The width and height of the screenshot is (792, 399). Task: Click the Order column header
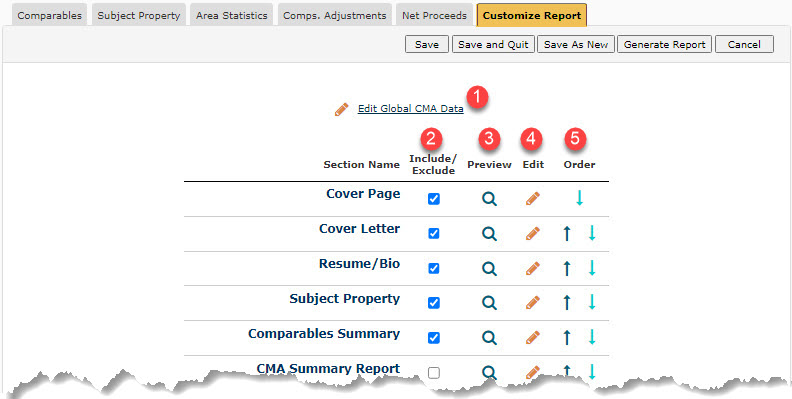579,165
